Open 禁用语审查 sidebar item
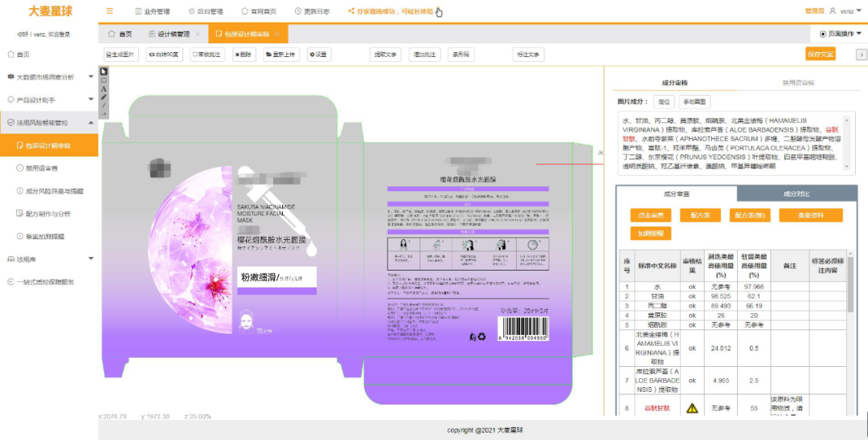Image resolution: width=868 pixels, height=440 pixels. 49,168
